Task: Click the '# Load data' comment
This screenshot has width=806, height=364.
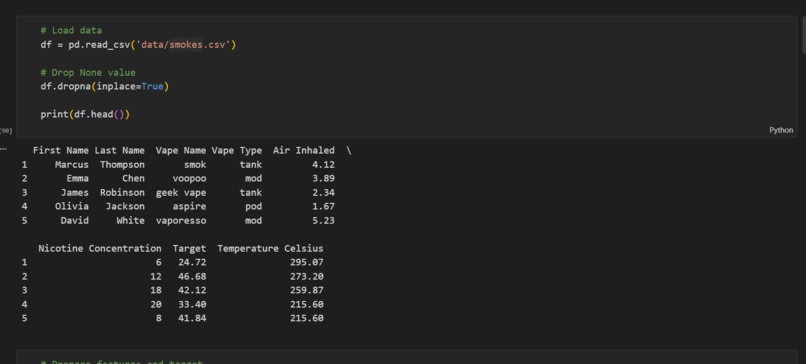Action: (x=71, y=30)
